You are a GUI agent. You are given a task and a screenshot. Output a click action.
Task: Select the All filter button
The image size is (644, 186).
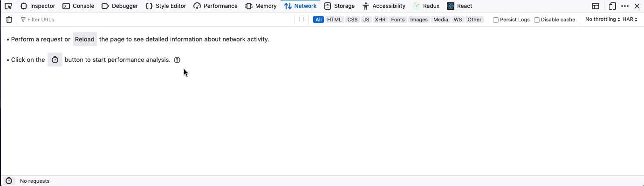319,20
